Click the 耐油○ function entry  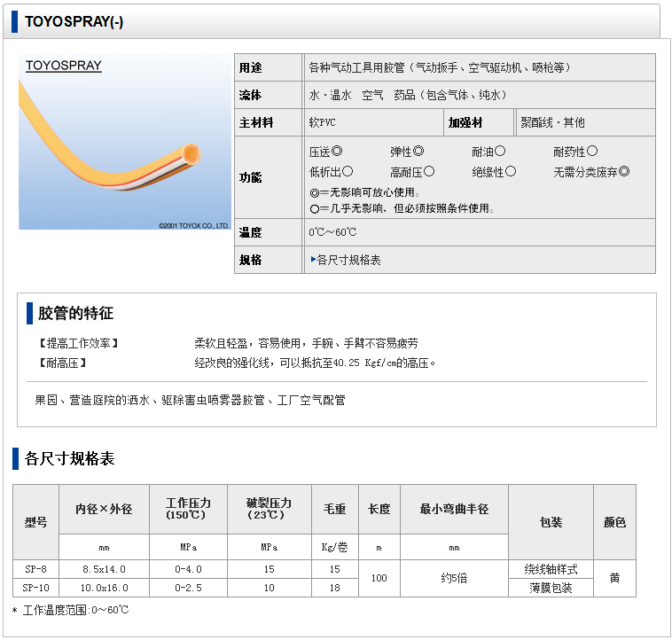[x=488, y=152]
